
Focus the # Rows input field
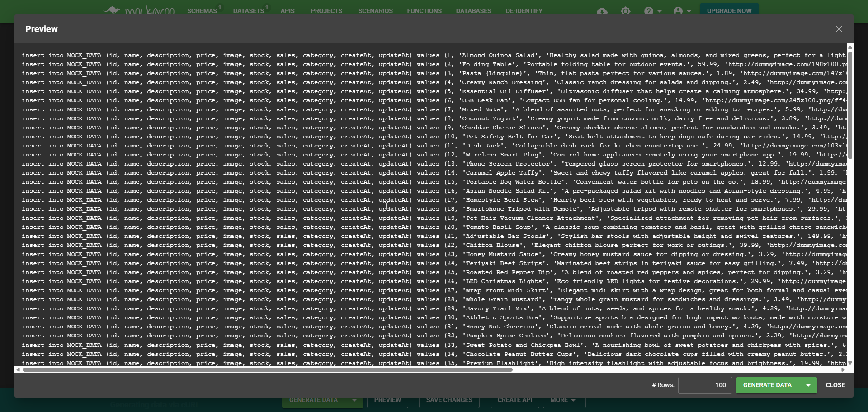click(704, 385)
